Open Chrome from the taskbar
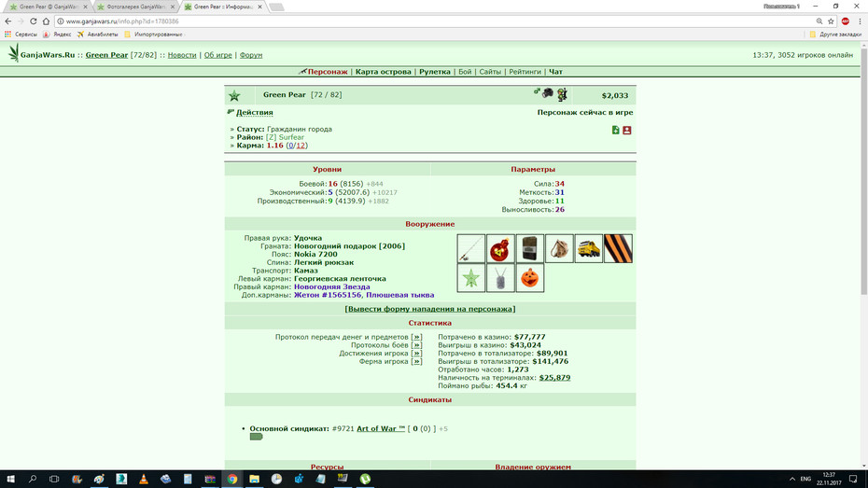The image size is (868, 488). coord(232,480)
